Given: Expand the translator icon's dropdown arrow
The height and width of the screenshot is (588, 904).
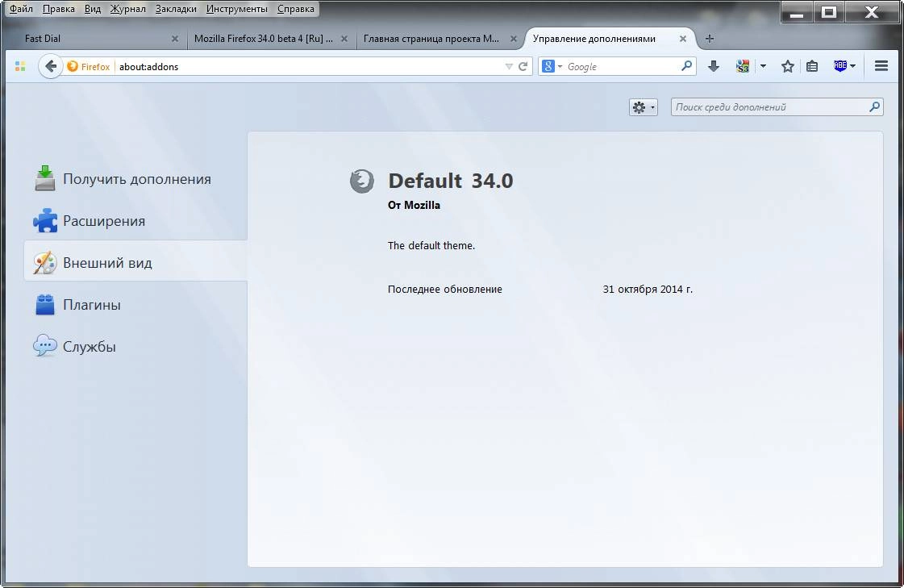Looking at the screenshot, I should tap(763, 66).
